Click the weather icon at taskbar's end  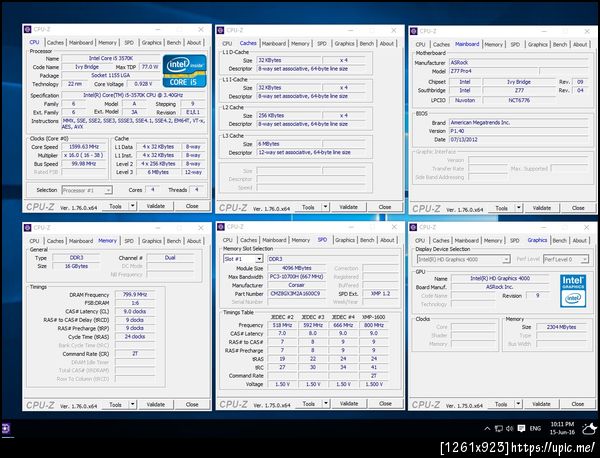point(589,429)
